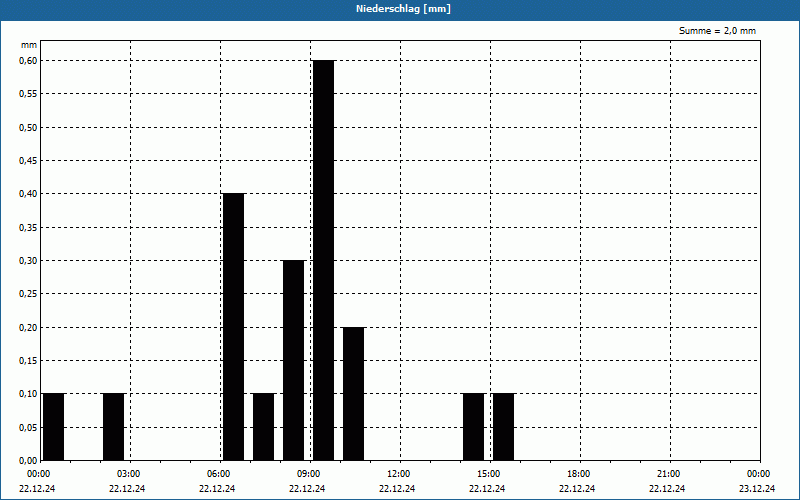Click the 03:00 time axis label
The height and width of the screenshot is (500, 800).
(x=129, y=474)
